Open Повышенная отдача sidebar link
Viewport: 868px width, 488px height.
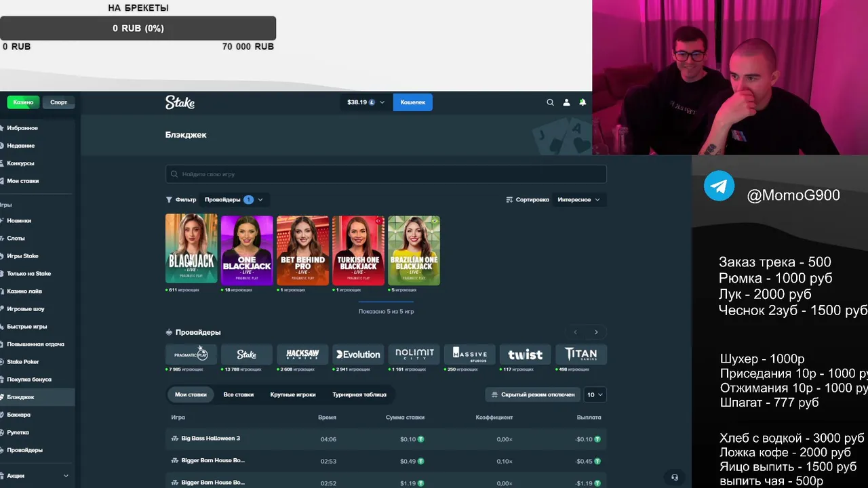[37, 344]
